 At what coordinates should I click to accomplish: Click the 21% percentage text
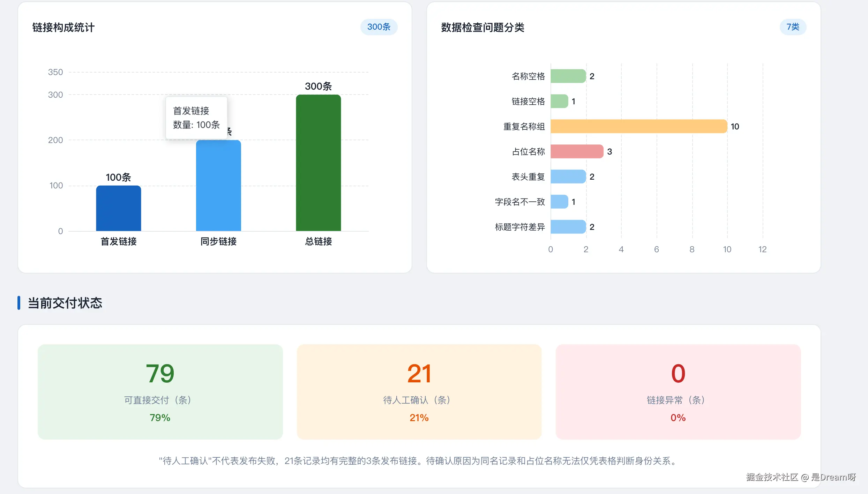[419, 418]
